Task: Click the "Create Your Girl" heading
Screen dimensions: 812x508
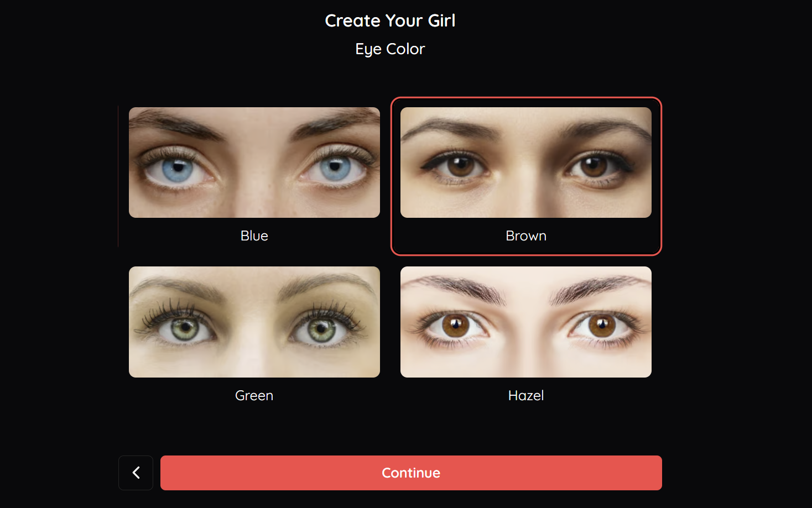Action: pos(390,21)
